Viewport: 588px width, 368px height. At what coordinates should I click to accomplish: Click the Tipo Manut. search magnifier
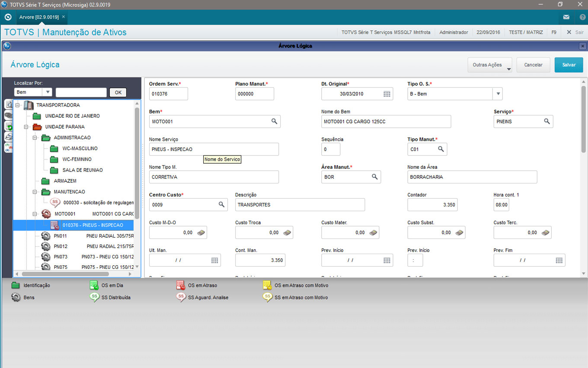coord(441,149)
